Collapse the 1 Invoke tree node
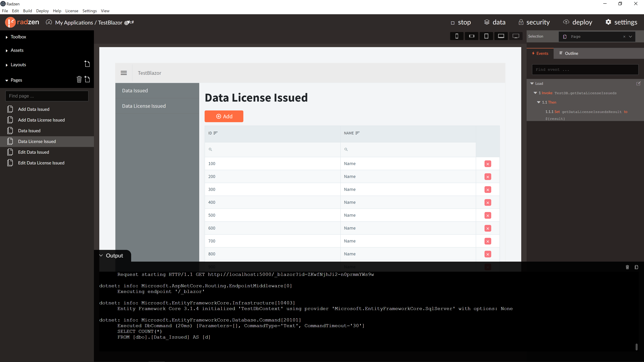644x362 pixels. [x=535, y=93]
